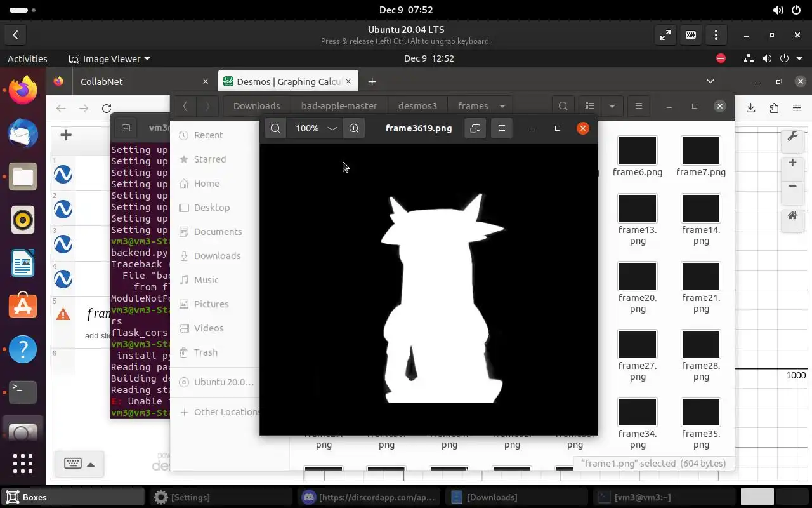This screenshot has width=812, height=508.
Task: Select frame35.png thumbnail
Action: 701,413
